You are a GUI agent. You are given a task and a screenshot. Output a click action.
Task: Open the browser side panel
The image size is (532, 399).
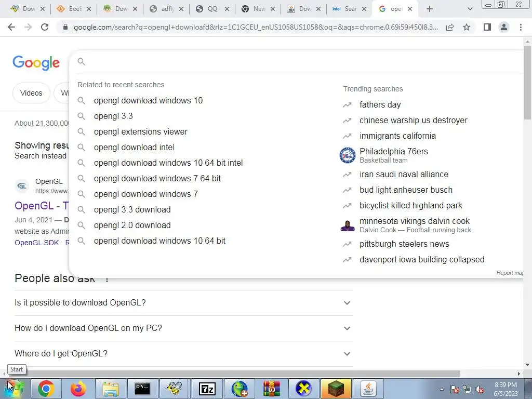(487, 27)
